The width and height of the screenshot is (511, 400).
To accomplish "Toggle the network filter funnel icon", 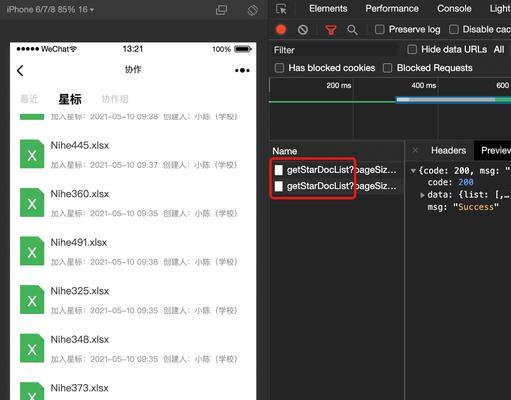I will tap(330, 30).
